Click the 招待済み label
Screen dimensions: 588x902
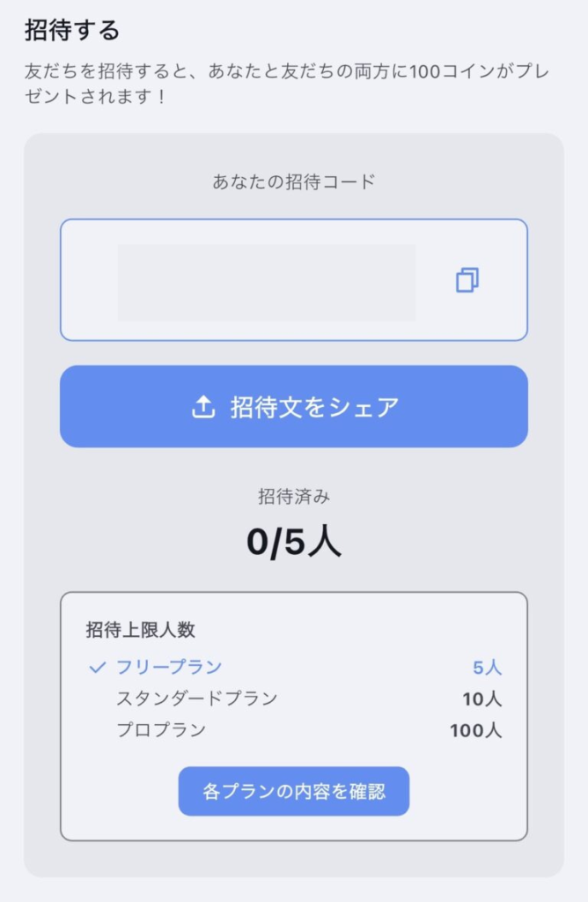coord(293,497)
